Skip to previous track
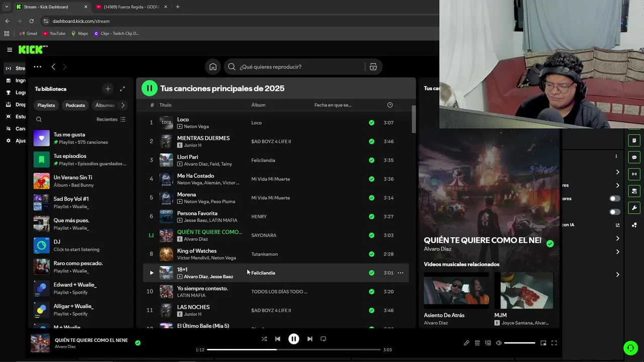This screenshot has width=644, height=362. pyautogui.click(x=278, y=339)
